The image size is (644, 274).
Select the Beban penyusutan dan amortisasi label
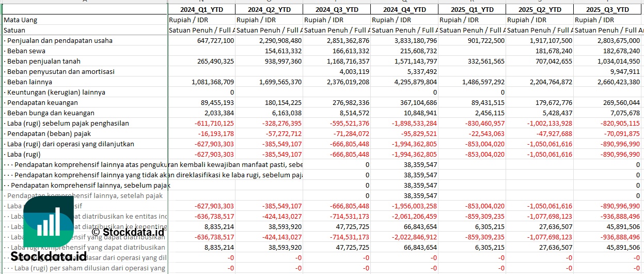tap(59, 72)
